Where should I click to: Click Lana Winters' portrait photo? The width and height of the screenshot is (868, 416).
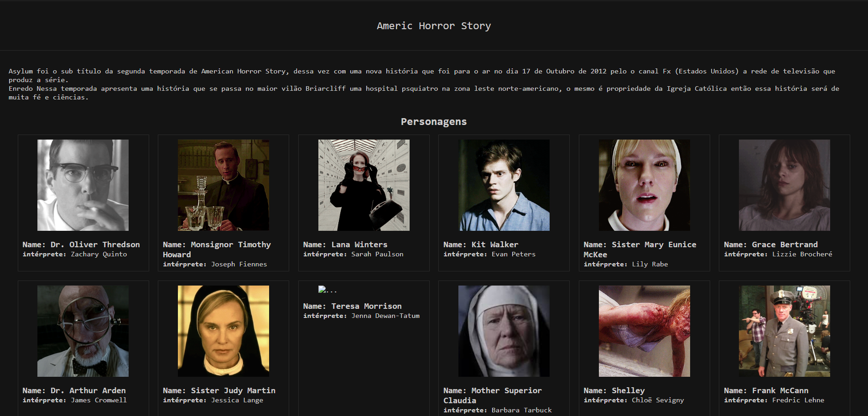363,185
